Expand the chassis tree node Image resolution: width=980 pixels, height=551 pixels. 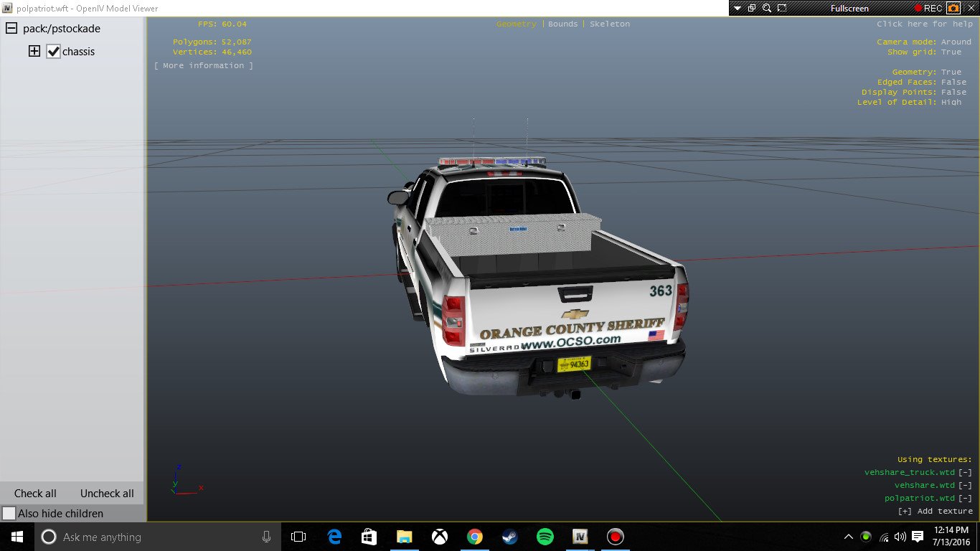click(34, 52)
